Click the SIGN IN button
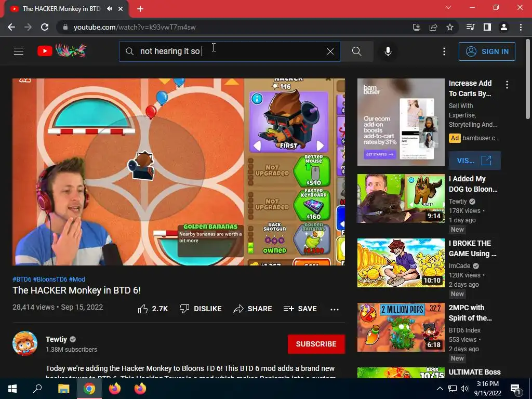This screenshot has height=399, width=532. click(486, 51)
